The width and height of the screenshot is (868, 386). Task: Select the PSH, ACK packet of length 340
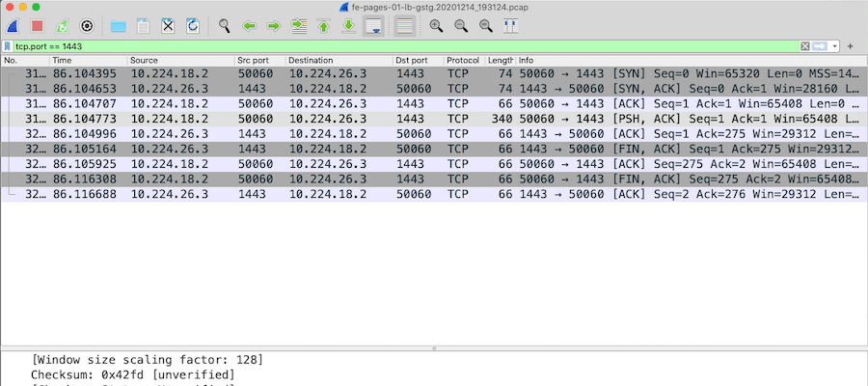point(434,119)
